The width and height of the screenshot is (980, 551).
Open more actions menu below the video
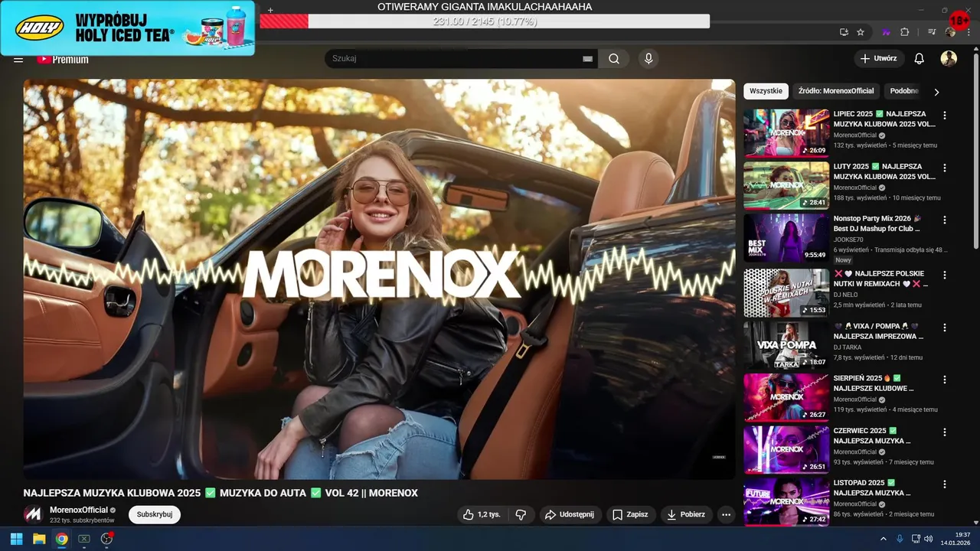[x=727, y=514]
